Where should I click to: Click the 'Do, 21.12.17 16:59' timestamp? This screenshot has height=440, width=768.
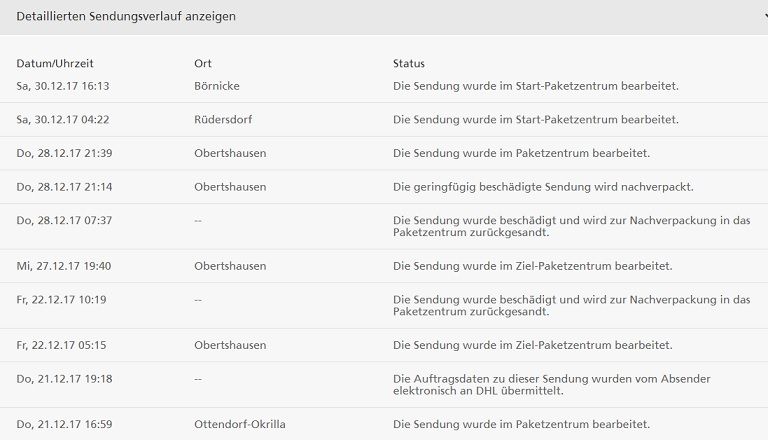tap(64, 424)
